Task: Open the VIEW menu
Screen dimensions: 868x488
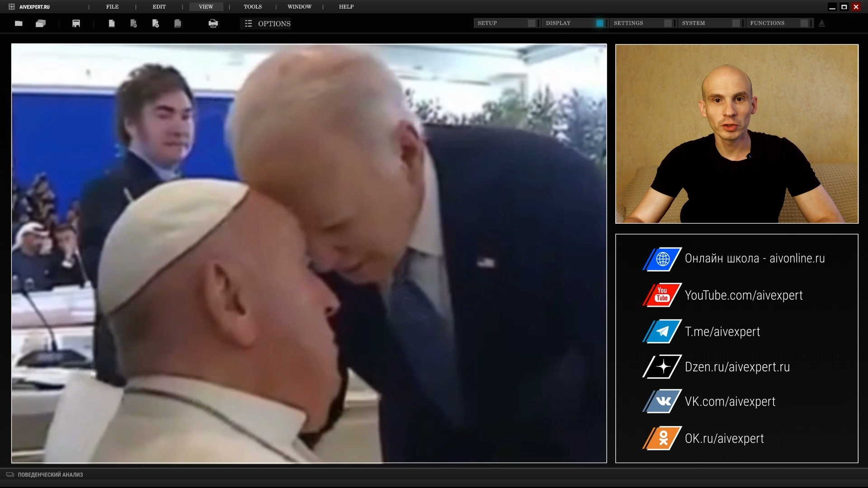Action: coord(206,7)
